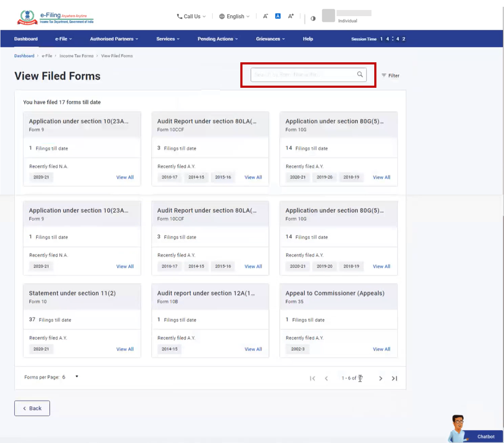Jump to first page of forms

[313, 378]
